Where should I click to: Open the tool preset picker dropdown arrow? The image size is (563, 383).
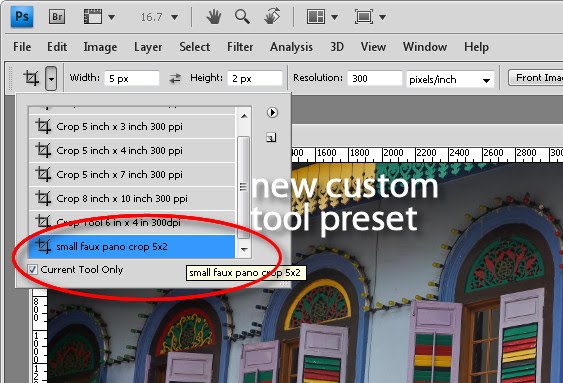[51, 78]
